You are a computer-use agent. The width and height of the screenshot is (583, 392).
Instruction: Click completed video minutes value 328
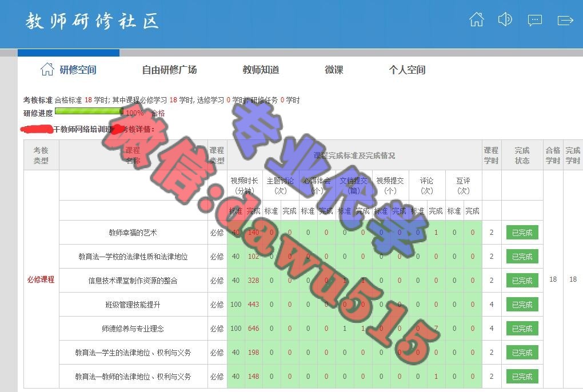tap(254, 281)
